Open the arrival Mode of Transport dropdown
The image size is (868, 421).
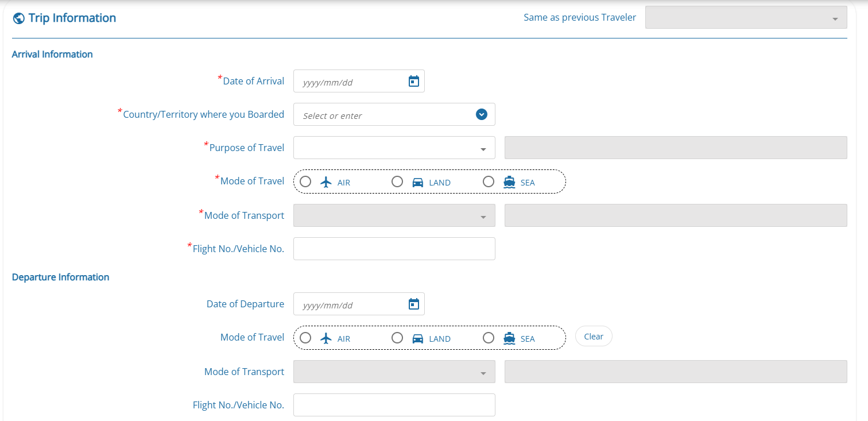[x=394, y=215]
